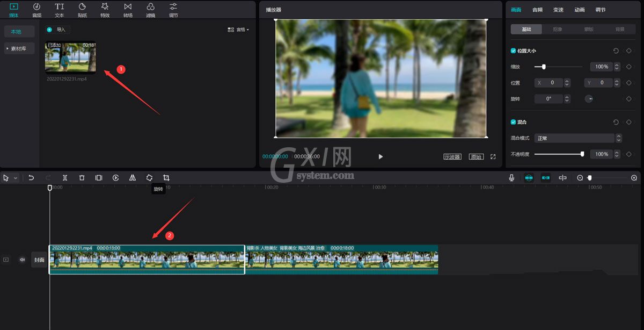Open the 贴纸 (Stickers) panel
The image size is (644, 330).
pyautogui.click(x=82, y=10)
